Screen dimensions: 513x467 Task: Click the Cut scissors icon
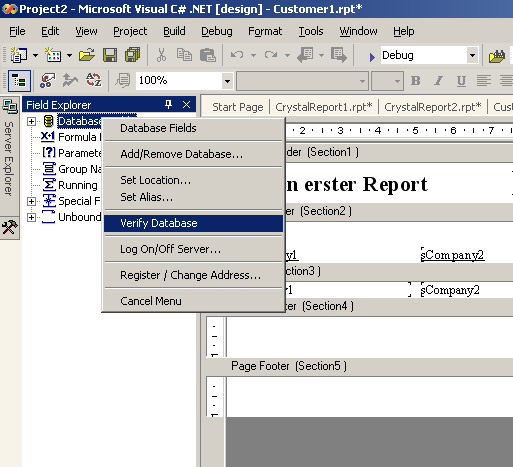[161, 55]
